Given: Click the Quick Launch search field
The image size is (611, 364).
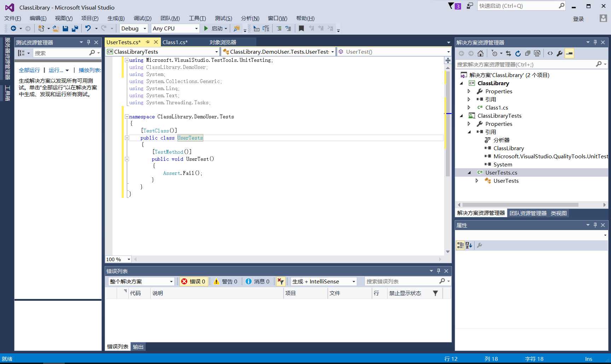Looking at the screenshot, I should pyautogui.click(x=521, y=6).
